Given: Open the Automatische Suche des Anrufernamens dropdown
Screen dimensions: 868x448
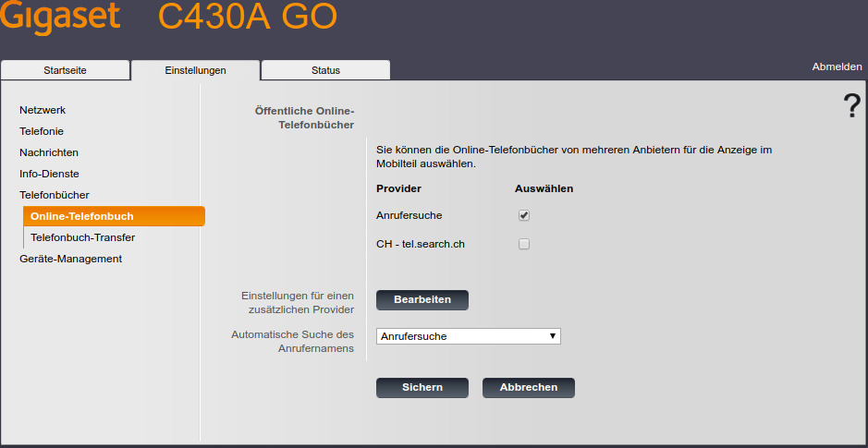Looking at the screenshot, I should coord(468,336).
